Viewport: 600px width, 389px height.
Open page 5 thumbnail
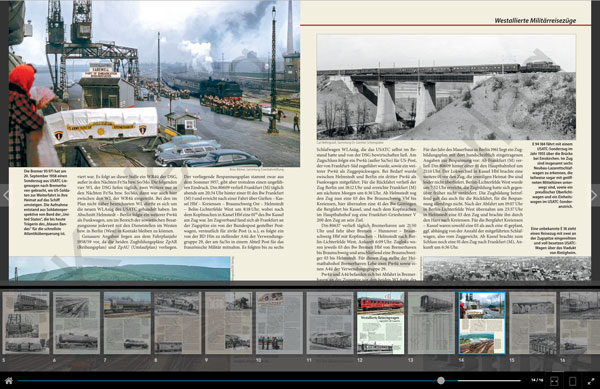[26, 323]
